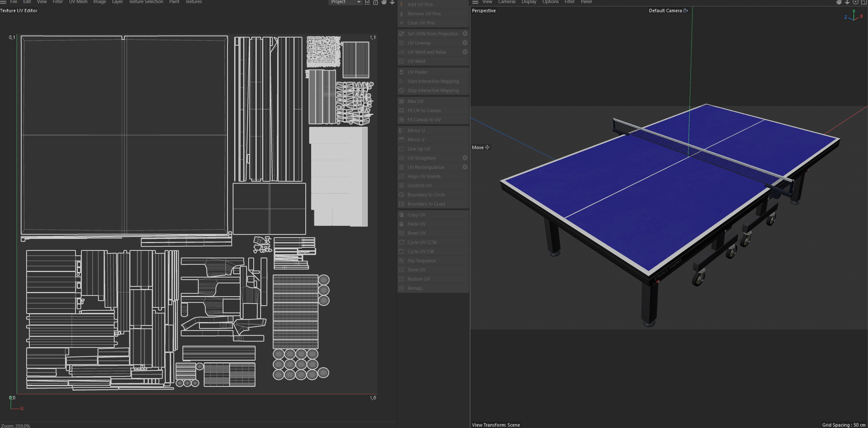Toggle the viewport layout icon at top right
The image size is (868, 428).
coord(864,2)
